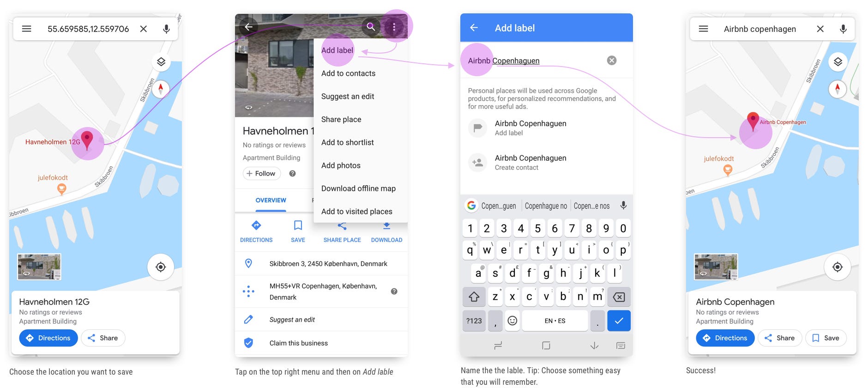Center on my location in first map

tap(161, 267)
